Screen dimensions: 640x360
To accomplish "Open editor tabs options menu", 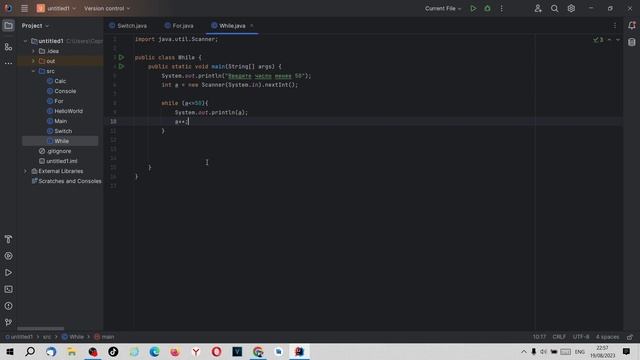I will 615,26.
